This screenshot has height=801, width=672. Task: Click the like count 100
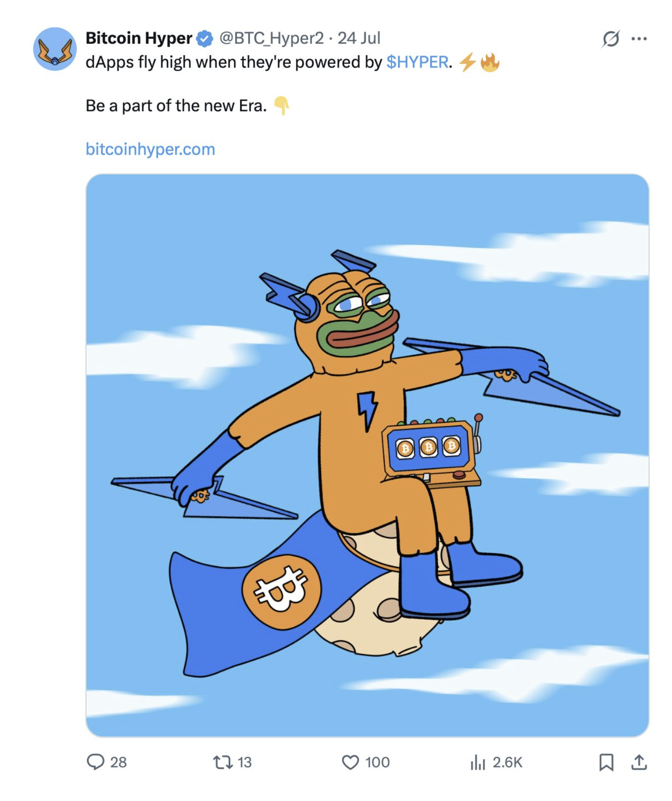377,763
